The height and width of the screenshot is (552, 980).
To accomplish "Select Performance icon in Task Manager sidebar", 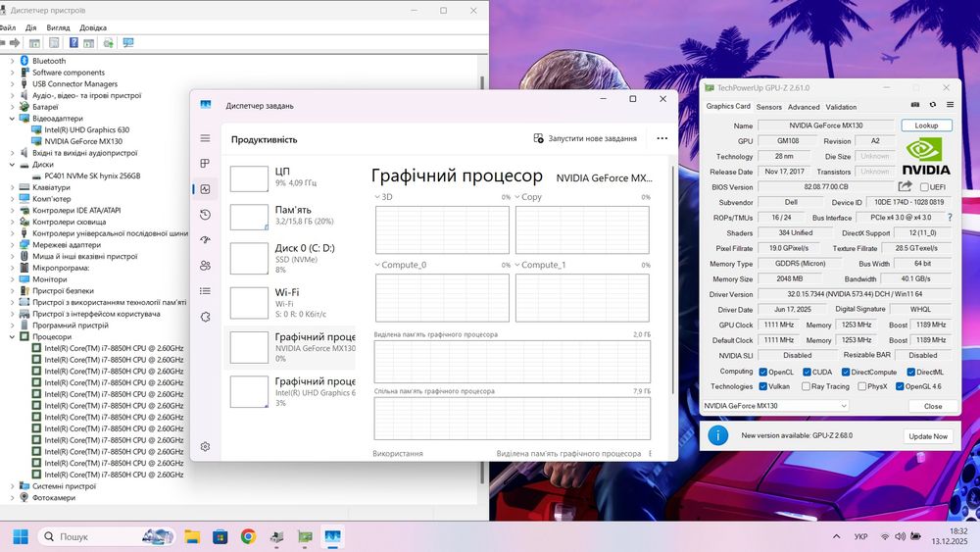I will [x=205, y=189].
